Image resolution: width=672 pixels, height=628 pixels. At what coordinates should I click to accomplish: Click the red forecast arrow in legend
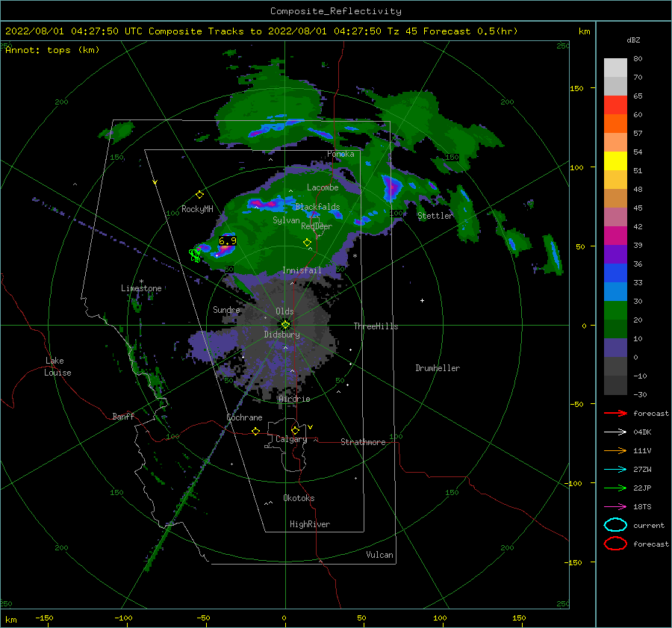click(615, 413)
